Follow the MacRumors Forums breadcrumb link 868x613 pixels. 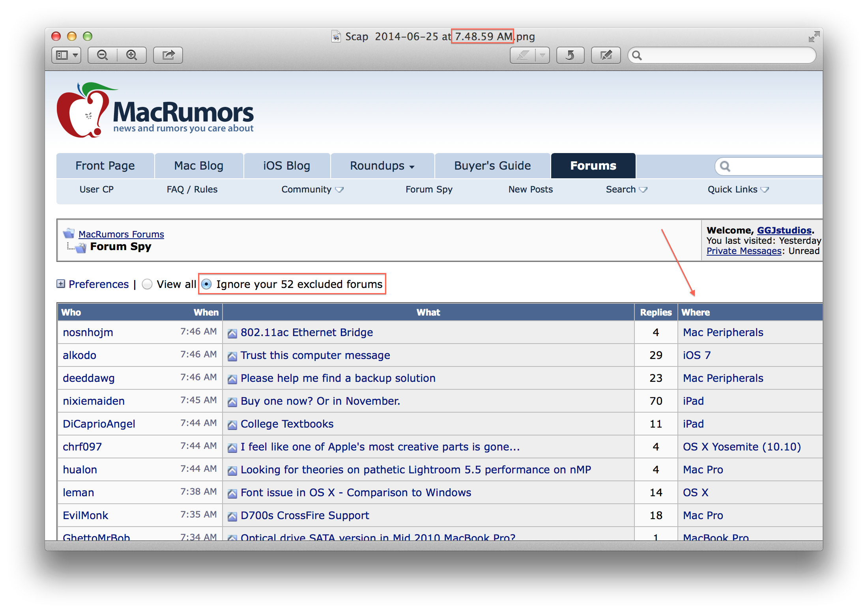click(121, 234)
